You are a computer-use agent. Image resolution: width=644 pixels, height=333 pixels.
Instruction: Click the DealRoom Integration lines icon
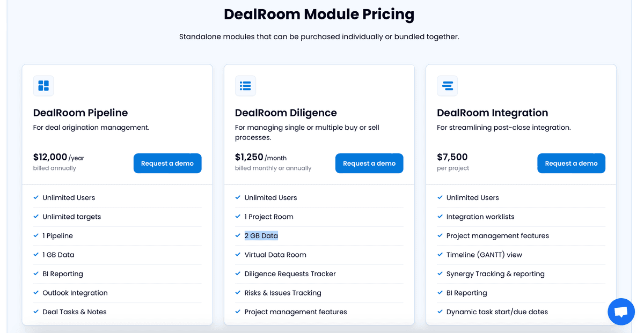point(447,85)
